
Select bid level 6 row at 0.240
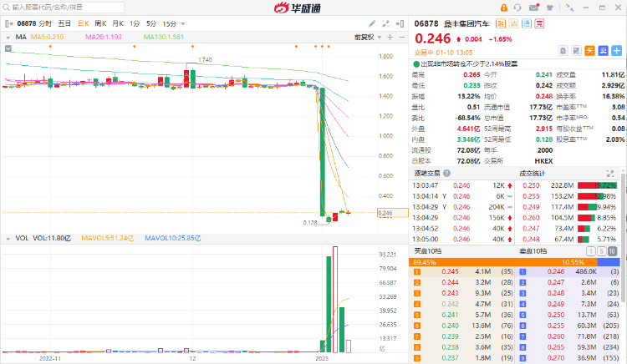[x=463, y=326]
